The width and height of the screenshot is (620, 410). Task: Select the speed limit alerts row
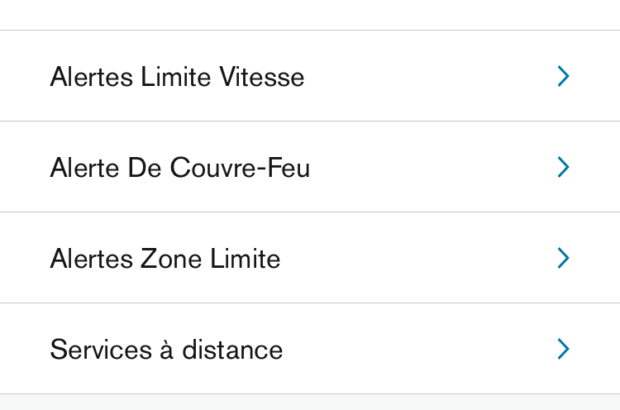(x=310, y=77)
